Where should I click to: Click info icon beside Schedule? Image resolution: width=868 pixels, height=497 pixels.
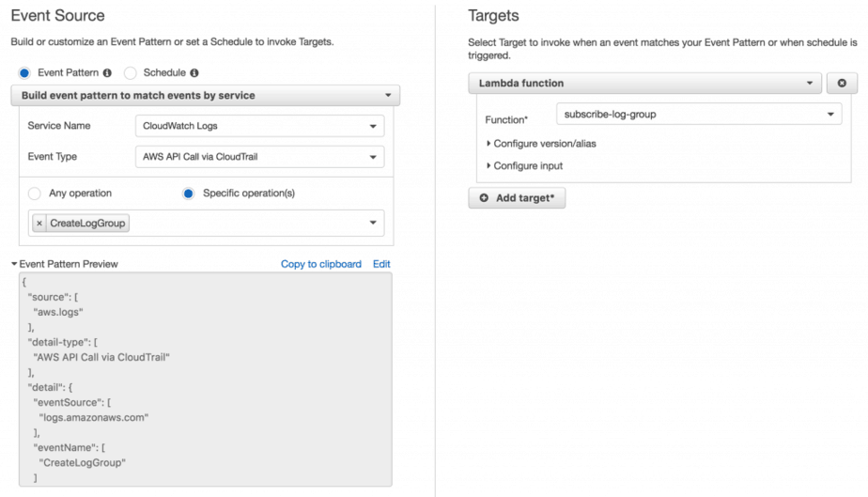[194, 72]
